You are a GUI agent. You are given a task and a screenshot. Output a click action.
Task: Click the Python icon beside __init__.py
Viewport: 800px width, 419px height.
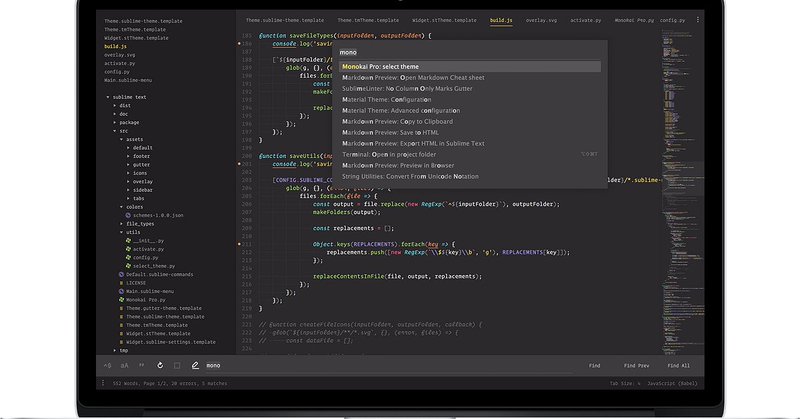(129, 240)
